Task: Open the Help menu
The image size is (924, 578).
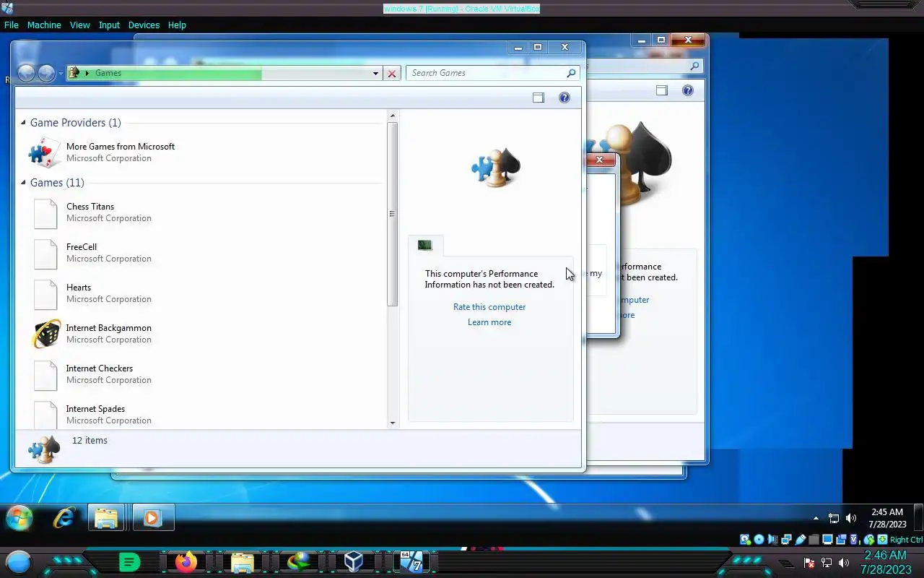Action: click(177, 25)
